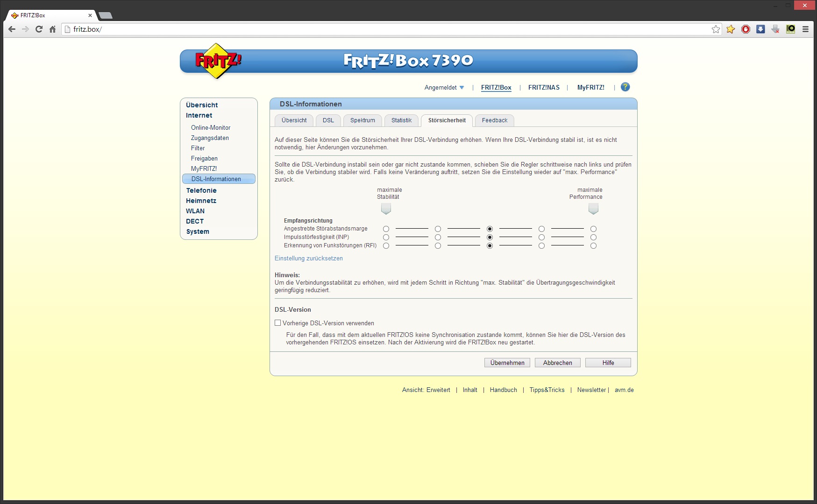This screenshot has height=504, width=817.
Task: Open Übersicht in the sidebar
Action: click(x=202, y=105)
